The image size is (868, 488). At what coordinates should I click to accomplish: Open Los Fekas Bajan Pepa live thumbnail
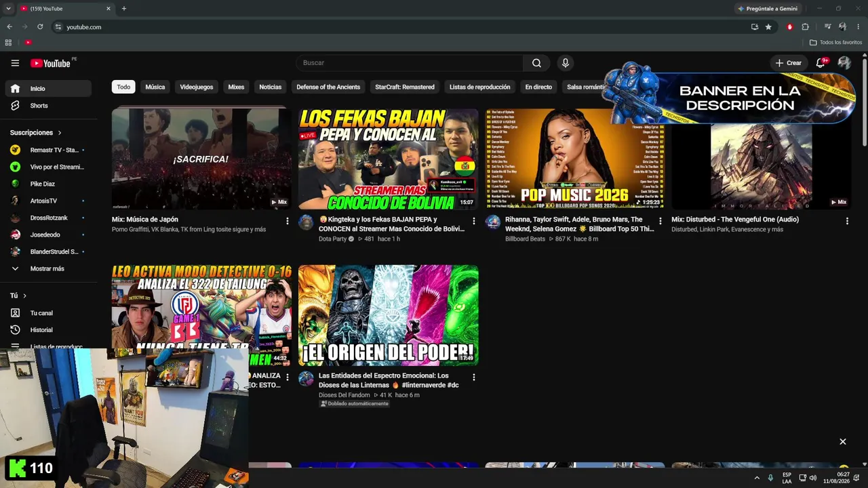(388, 159)
